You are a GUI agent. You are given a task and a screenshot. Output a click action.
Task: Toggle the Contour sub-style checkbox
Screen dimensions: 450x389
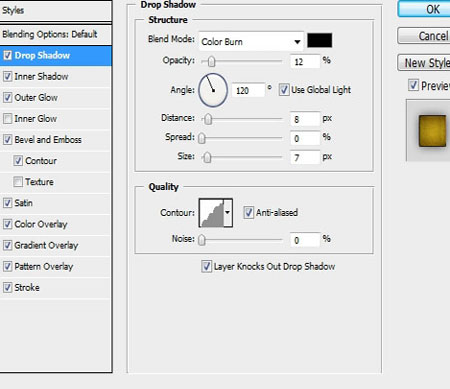18,160
